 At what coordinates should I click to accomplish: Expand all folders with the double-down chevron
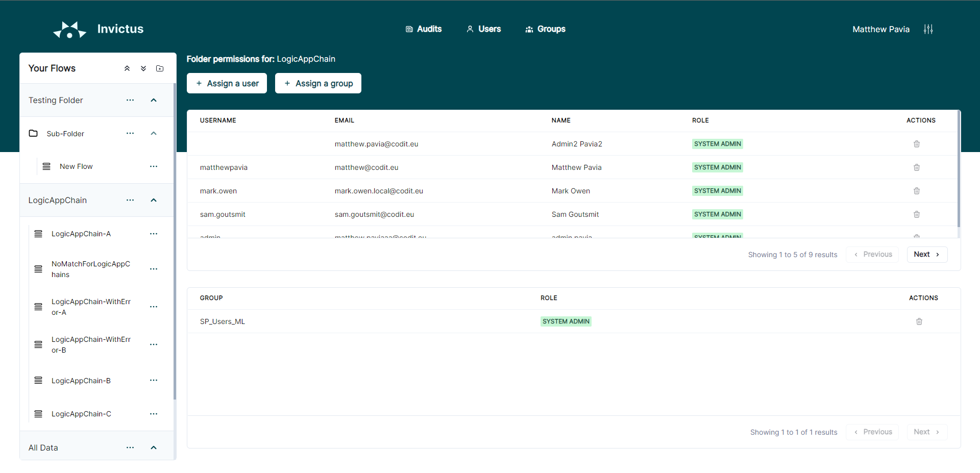click(143, 68)
